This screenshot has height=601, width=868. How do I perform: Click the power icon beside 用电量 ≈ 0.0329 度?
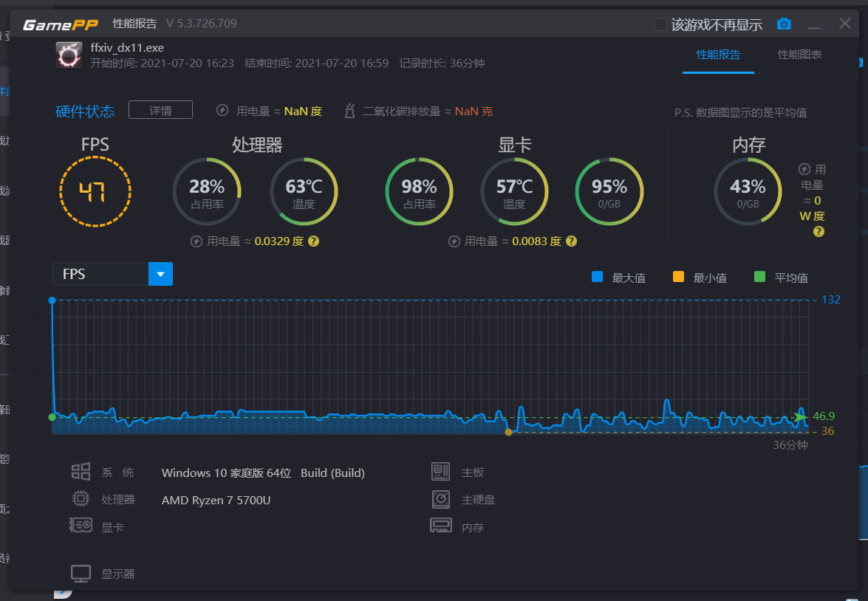point(196,241)
